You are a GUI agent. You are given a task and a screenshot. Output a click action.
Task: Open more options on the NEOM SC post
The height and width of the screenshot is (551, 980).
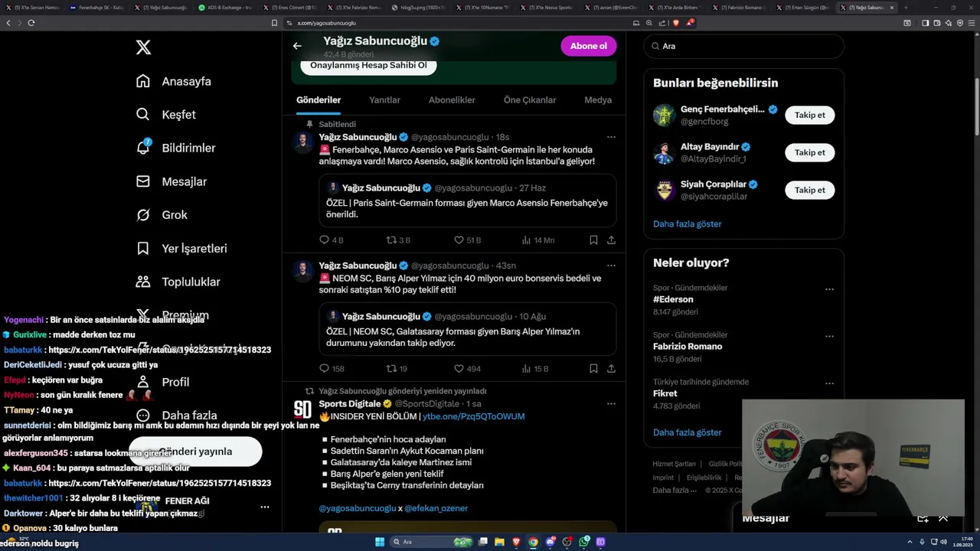[x=611, y=266]
